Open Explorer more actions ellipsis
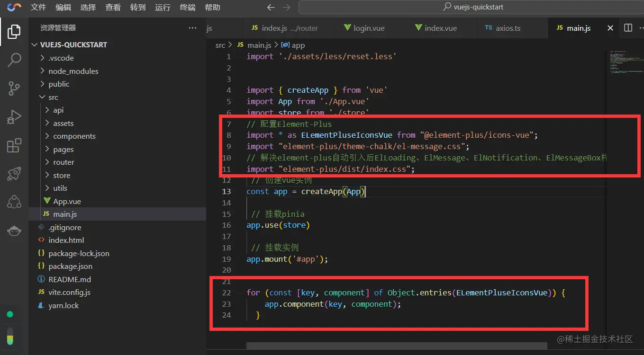644x355 pixels. pyautogui.click(x=192, y=28)
